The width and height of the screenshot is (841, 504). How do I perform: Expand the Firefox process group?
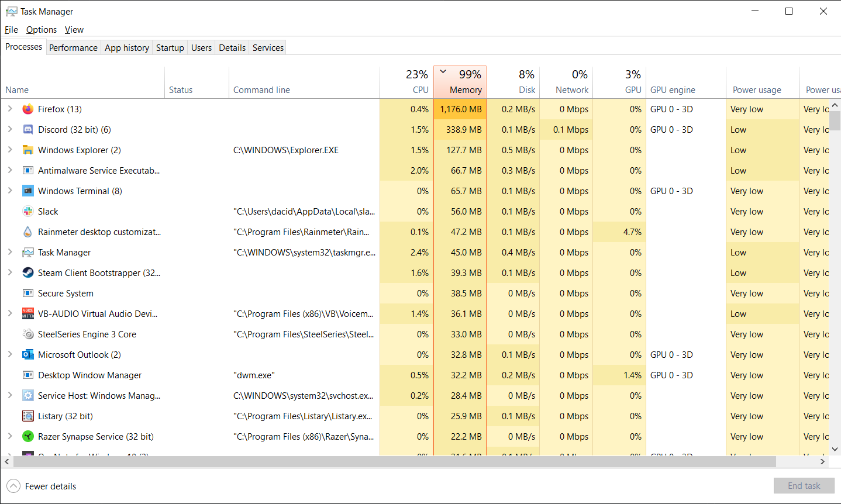(9, 109)
